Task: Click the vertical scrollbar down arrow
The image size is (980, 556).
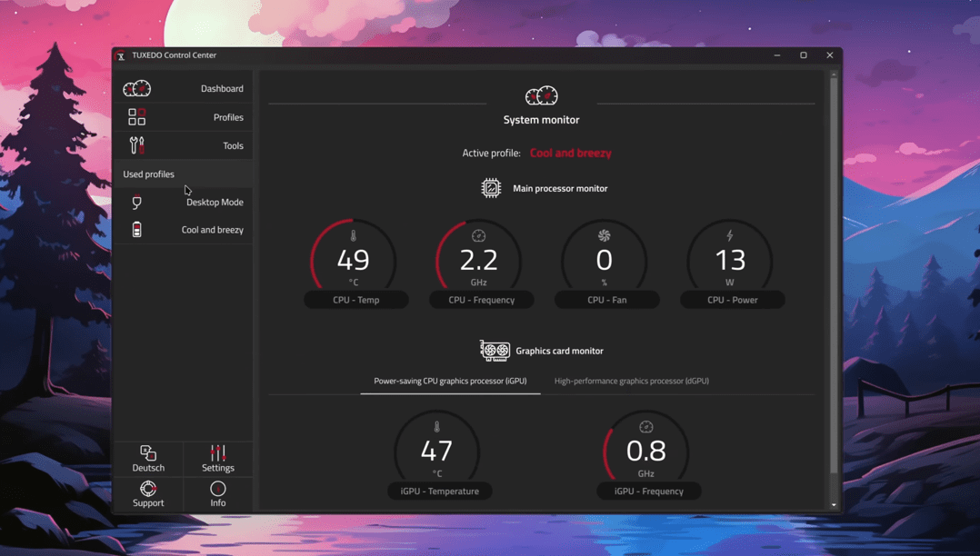Action: point(834,505)
